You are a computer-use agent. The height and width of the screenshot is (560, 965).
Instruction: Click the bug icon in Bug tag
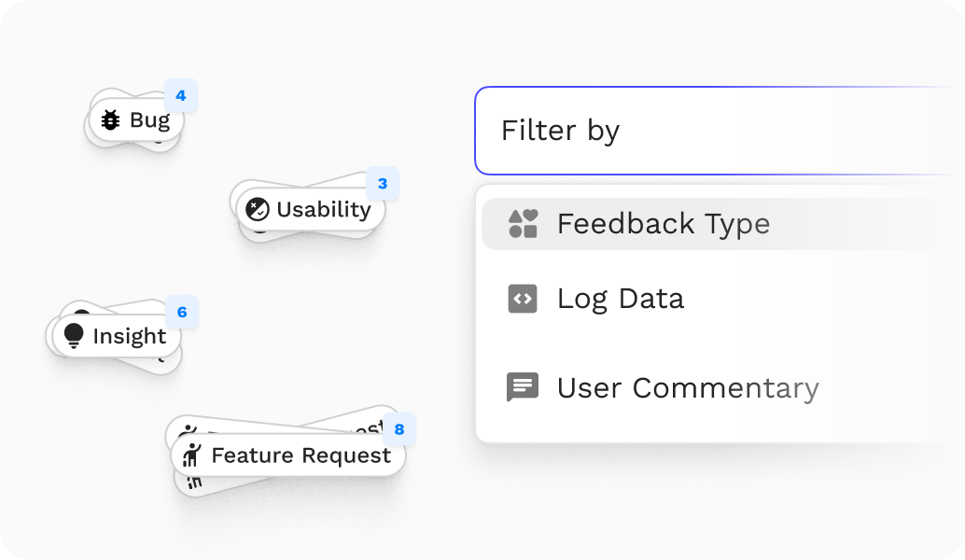(x=111, y=120)
